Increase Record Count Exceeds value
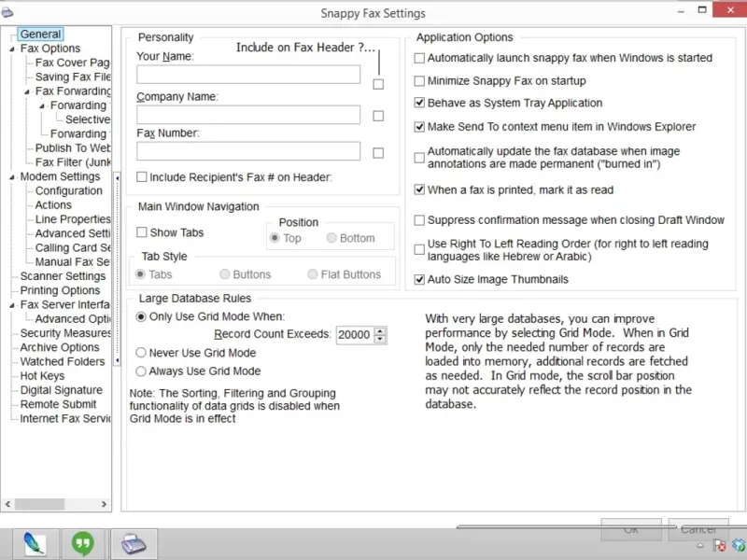747x560 pixels. tap(380, 331)
